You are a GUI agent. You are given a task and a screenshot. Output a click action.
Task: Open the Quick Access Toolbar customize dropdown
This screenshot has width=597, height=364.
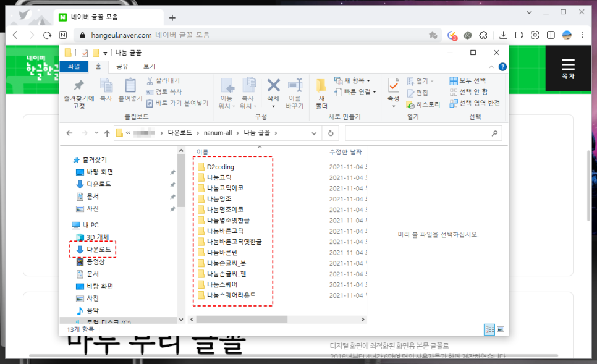105,53
